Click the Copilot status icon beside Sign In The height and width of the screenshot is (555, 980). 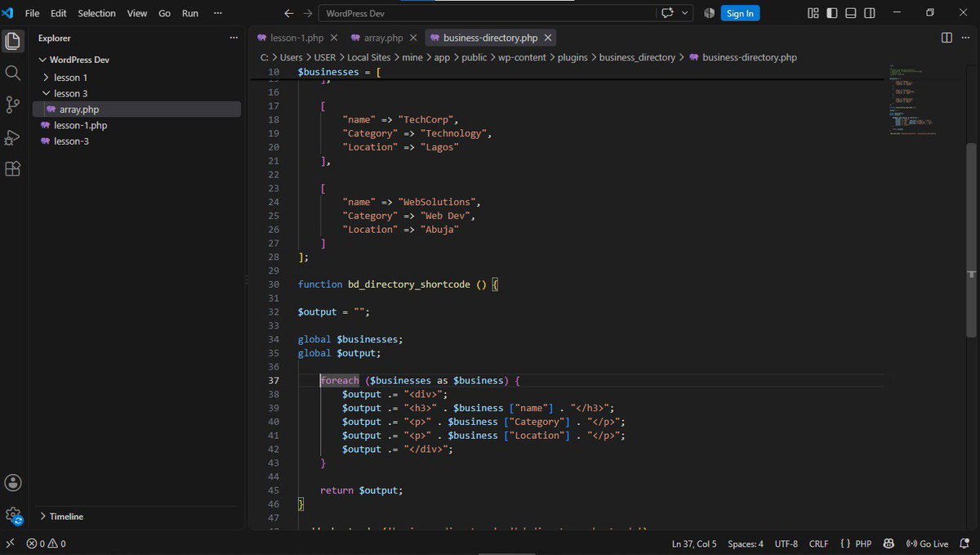pos(709,13)
